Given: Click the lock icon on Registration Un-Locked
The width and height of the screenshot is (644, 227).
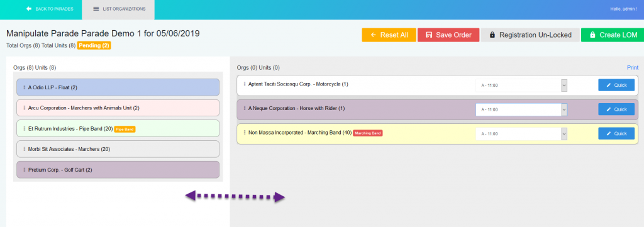Looking at the screenshot, I should pyautogui.click(x=492, y=35).
